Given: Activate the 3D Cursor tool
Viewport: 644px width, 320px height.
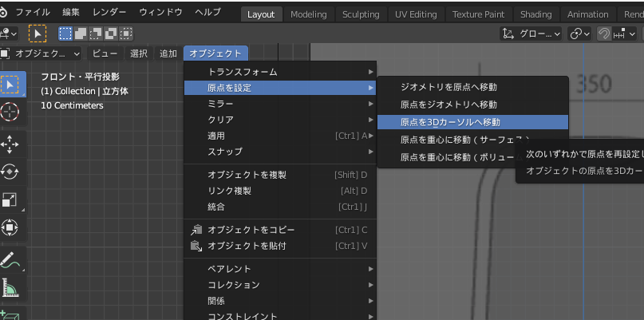Looking at the screenshot, I should click(10, 112).
